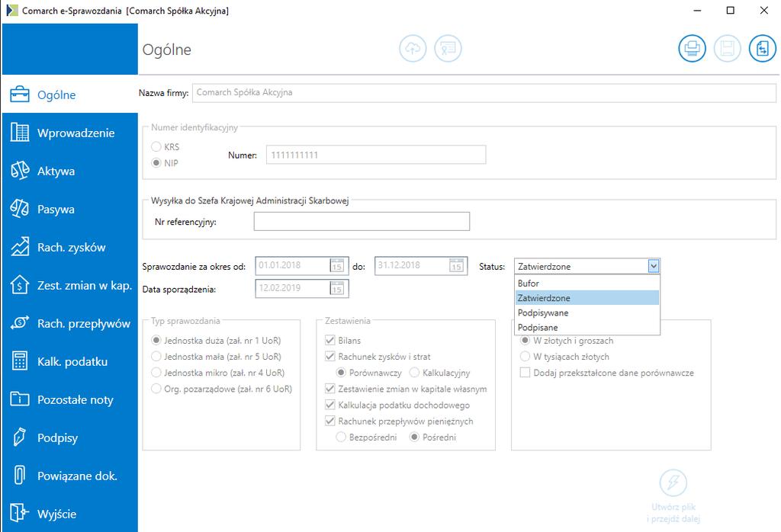Viewport: 781px width, 532px height.
Task: Select Pośredni cash flow method
Action: (x=414, y=437)
